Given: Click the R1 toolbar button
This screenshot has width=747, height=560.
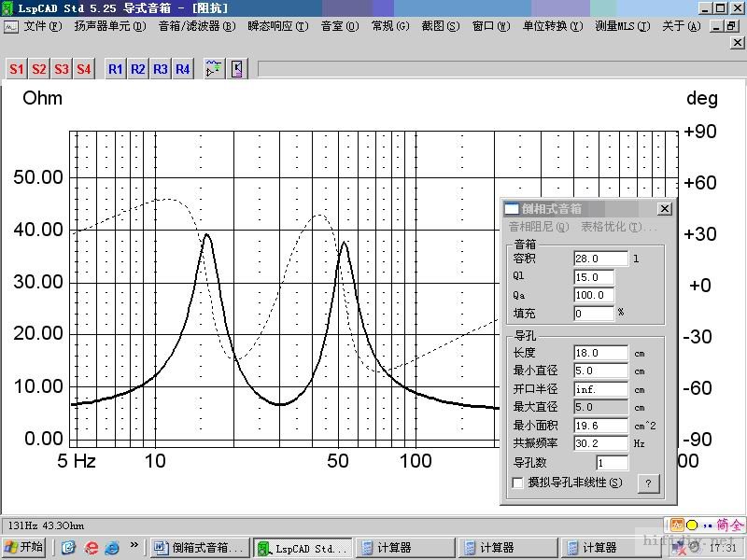Looking at the screenshot, I should [116, 69].
